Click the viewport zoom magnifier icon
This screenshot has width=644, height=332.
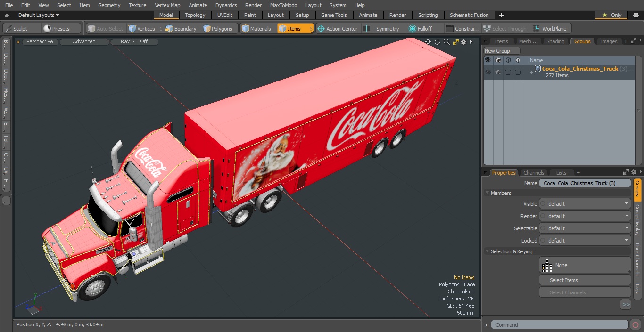click(446, 42)
